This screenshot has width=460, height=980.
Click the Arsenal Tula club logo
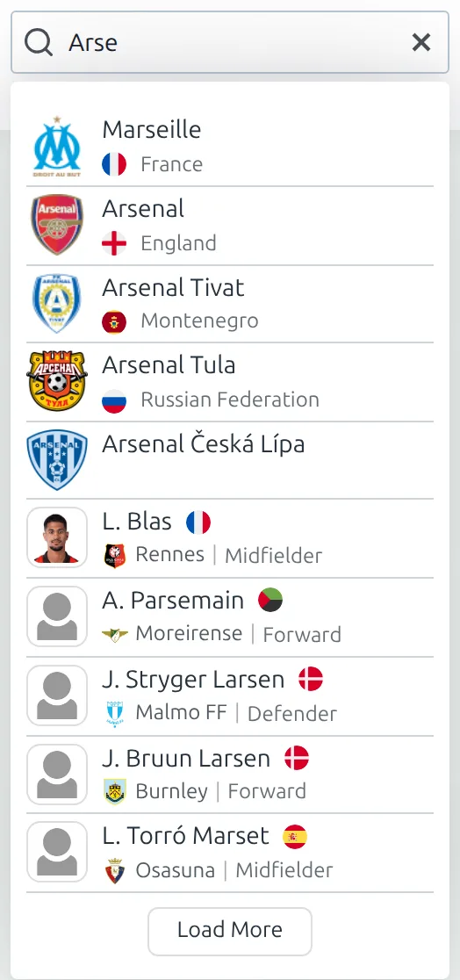[57, 380]
